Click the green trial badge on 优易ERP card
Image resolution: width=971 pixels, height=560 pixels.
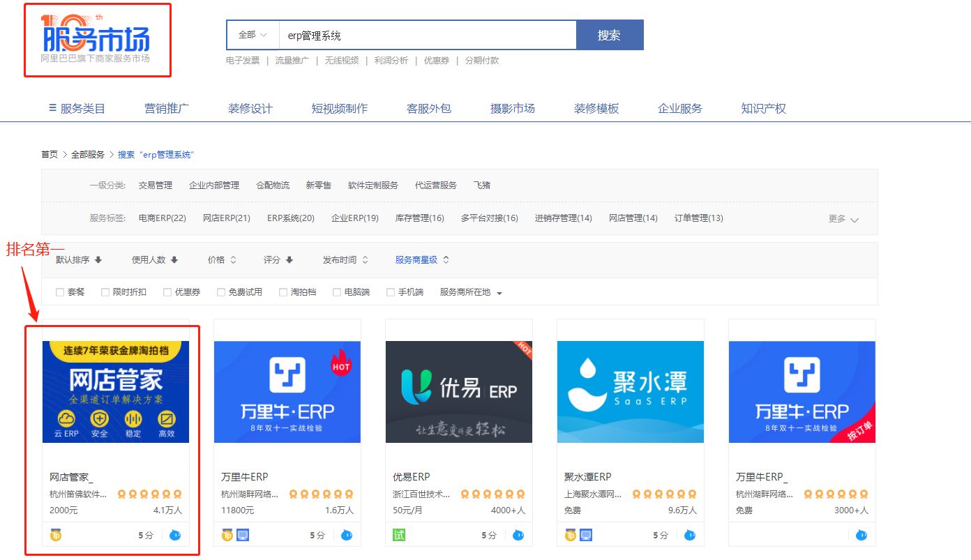(x=399, y=535)
